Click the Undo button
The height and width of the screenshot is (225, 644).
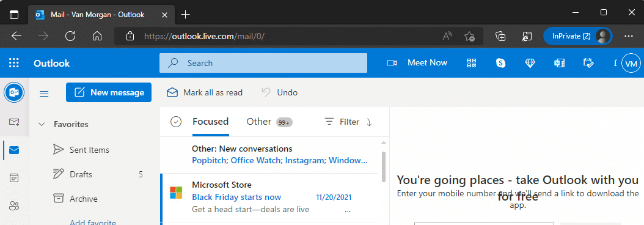point(279,92)
